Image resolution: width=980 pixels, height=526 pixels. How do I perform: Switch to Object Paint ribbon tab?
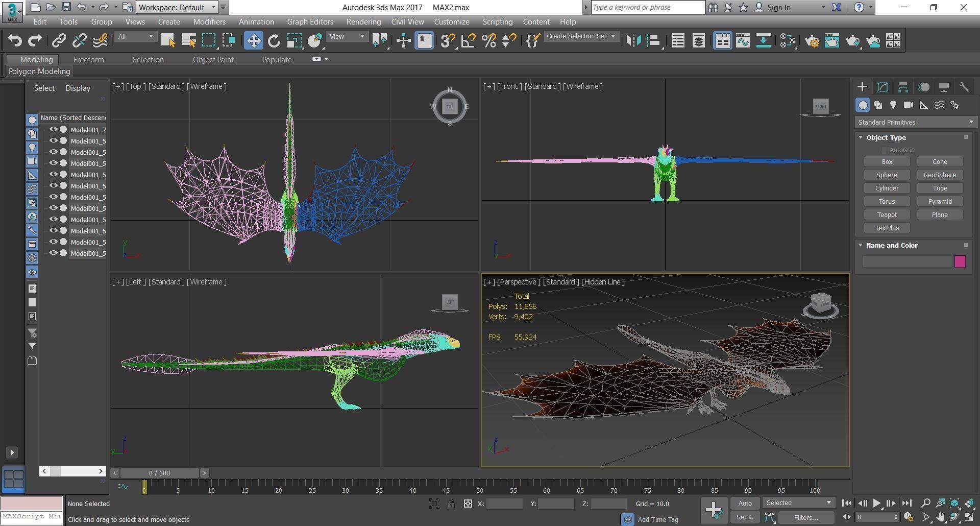click(x=213, y=60)
